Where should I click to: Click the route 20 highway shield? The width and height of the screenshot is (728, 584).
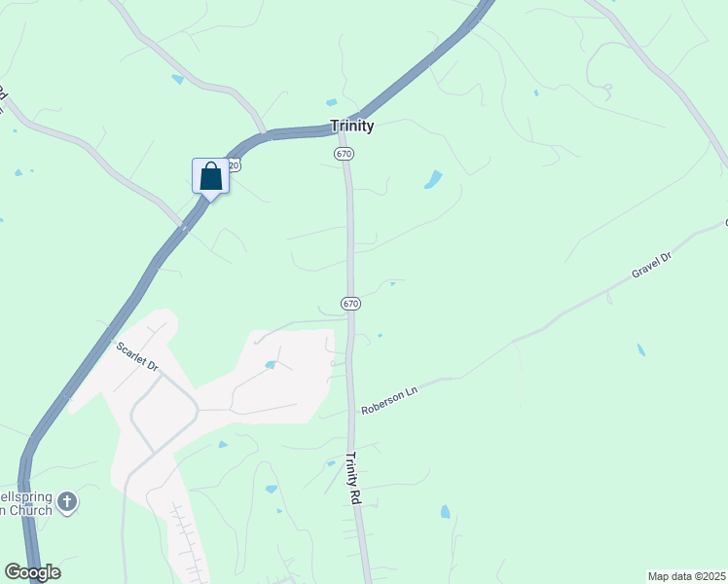[236, 165]
